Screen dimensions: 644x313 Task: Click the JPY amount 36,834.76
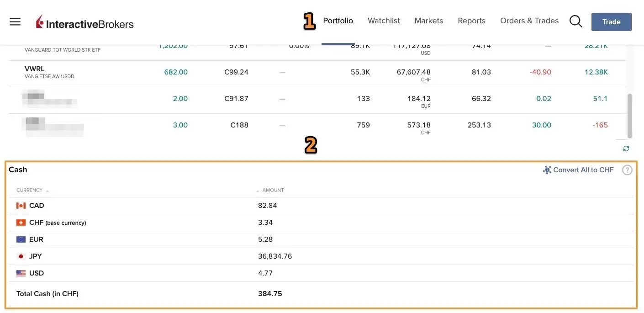[275, 256]
